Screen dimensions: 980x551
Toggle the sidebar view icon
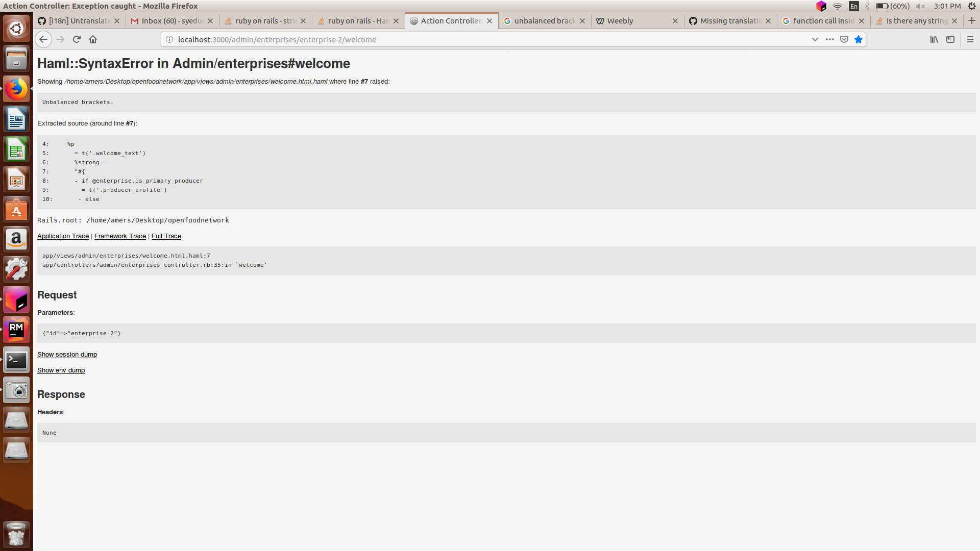(950, 39)
